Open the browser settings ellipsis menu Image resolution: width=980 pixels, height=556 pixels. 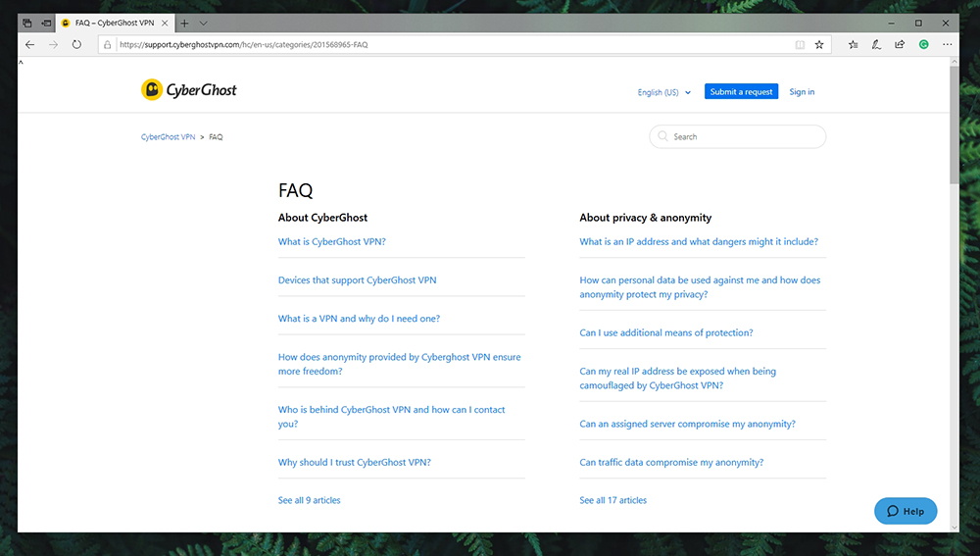click(x=948, y=44)
